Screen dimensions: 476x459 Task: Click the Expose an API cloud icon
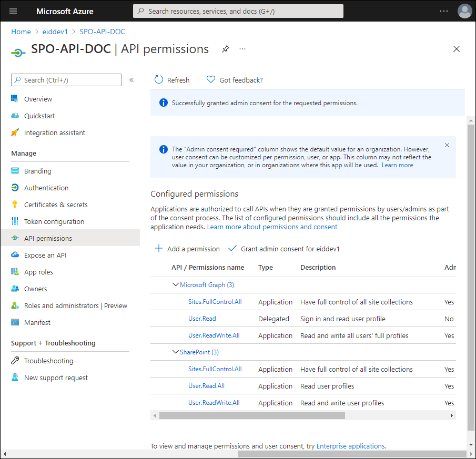coord(15,255)
